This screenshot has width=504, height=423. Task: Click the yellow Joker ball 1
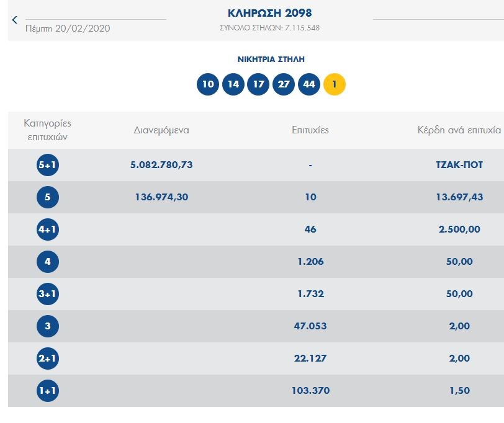(x=335, y=84)
